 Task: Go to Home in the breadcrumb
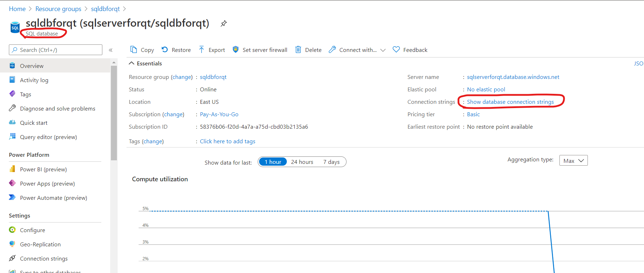coord(17,9)
